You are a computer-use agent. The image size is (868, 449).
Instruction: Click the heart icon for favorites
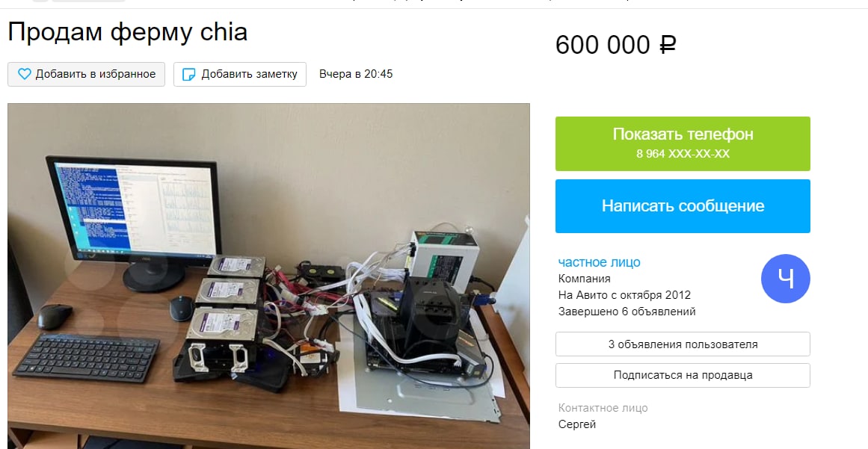coord(24,74)
